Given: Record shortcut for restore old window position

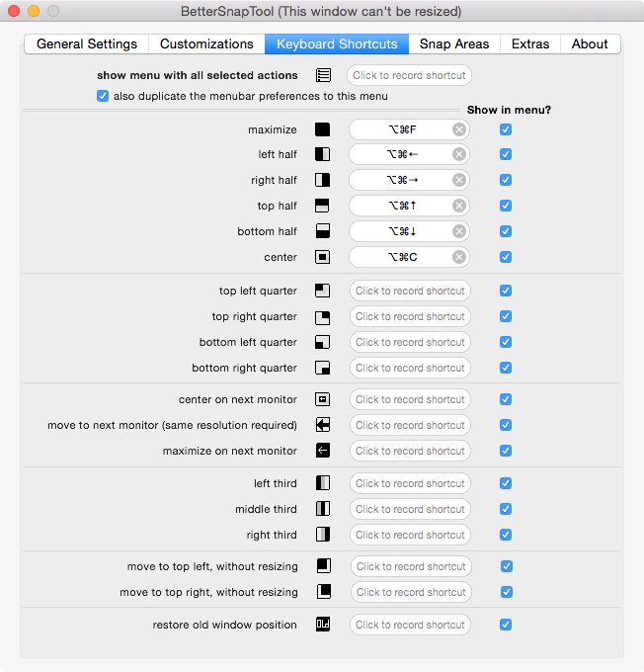Looking at the screenshot, I should (410, 625).
